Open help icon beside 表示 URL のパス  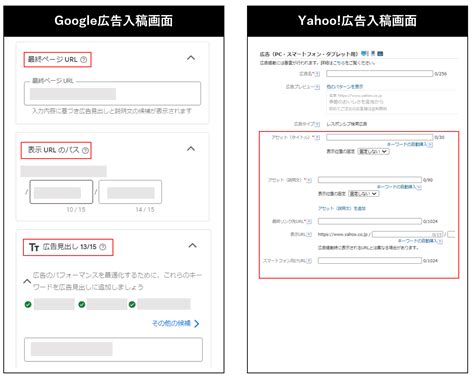[x=86, y=150]
